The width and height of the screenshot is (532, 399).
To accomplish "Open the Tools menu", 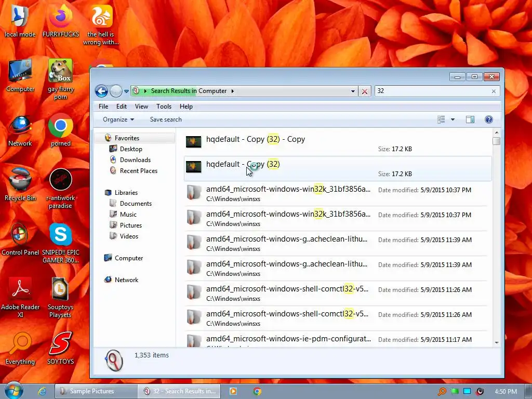I will 164,107.
